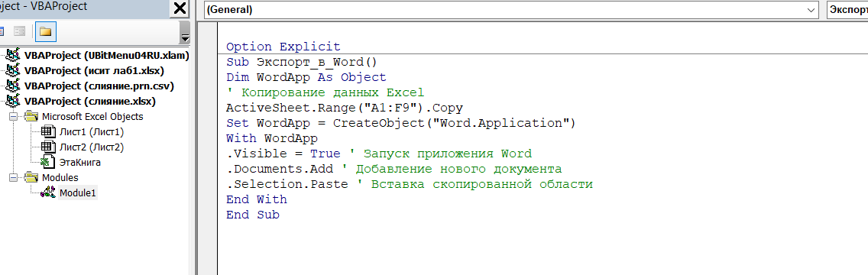Click the End Sub line

[253, 214]
